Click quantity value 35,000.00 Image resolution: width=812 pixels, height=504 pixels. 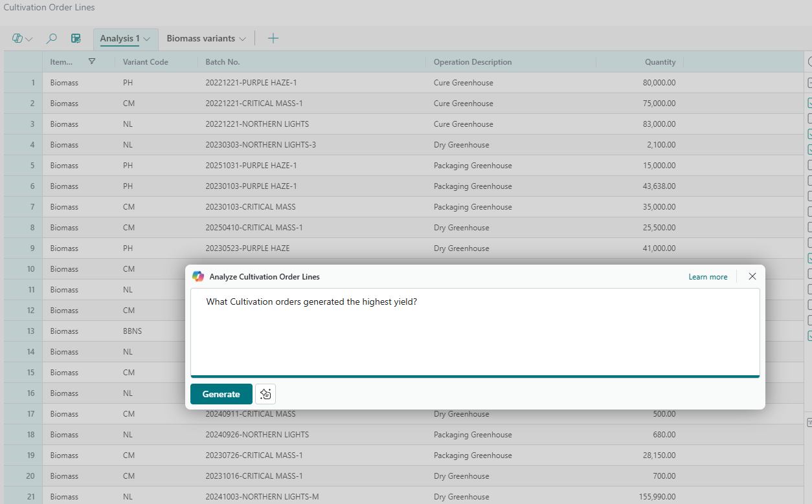pyautogui.click(x=659, y=207)
